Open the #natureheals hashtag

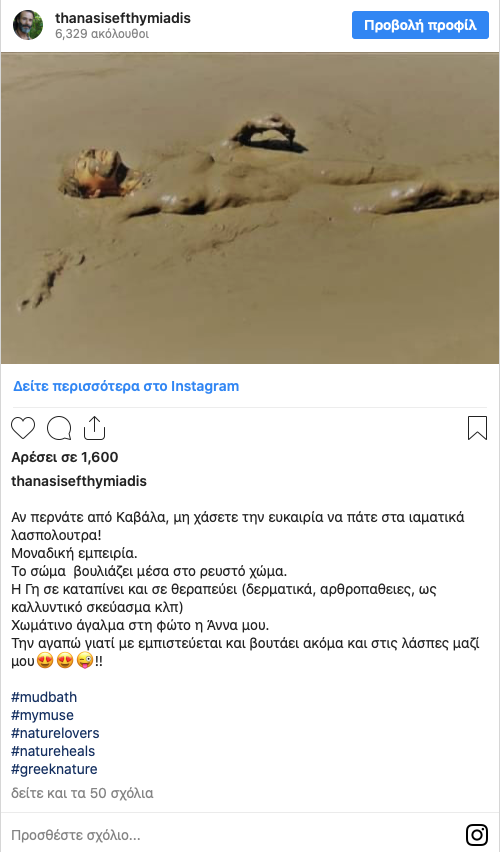point(53,751)
